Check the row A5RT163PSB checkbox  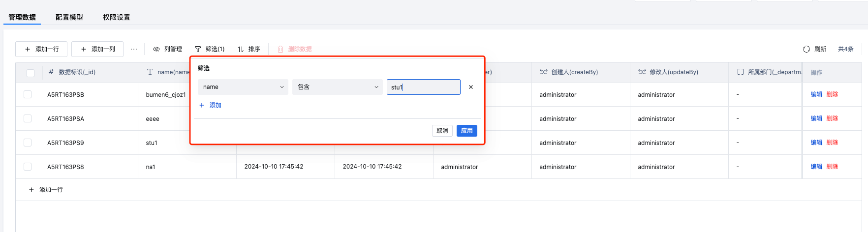28,94
